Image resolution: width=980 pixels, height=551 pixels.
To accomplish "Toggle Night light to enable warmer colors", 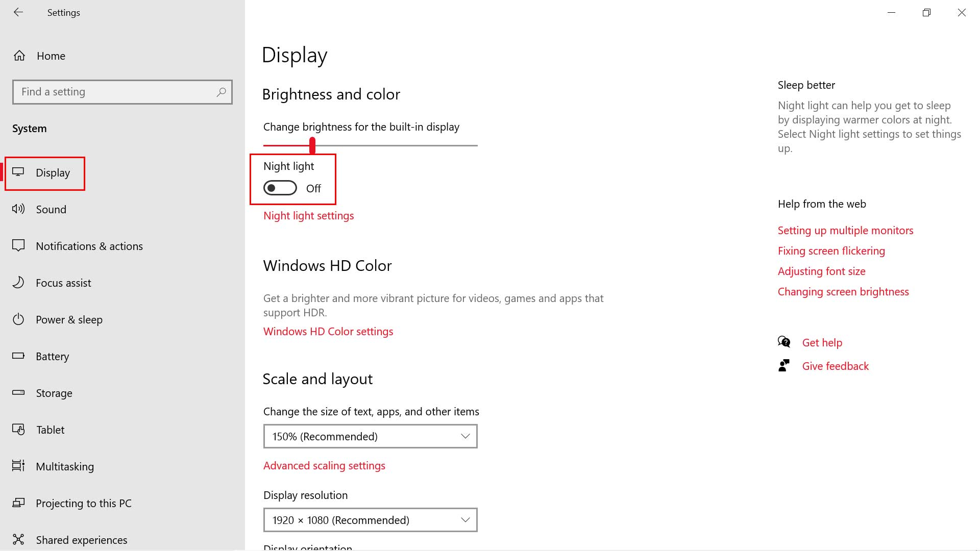I will click(280, 188).
